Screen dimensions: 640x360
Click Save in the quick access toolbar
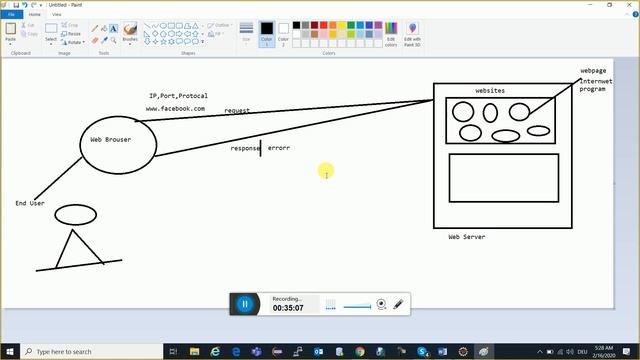[16, 5]
